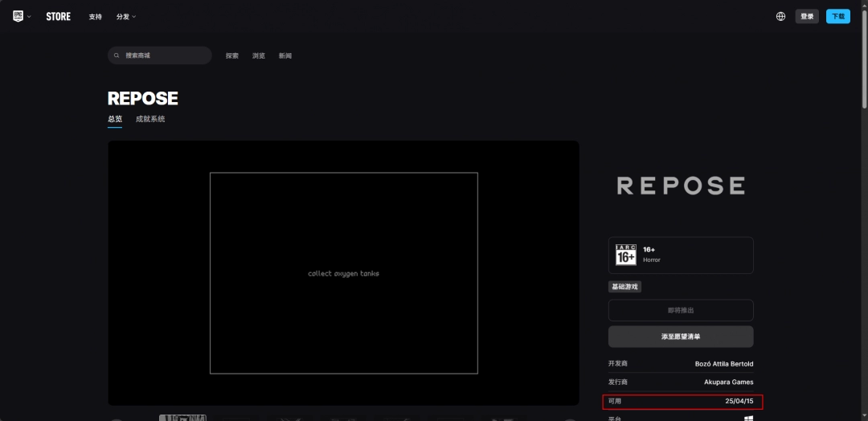Click the search magnifier icon
Image resolution: width=868 pixels, height=421 pixels.
(x=118, y=55)
